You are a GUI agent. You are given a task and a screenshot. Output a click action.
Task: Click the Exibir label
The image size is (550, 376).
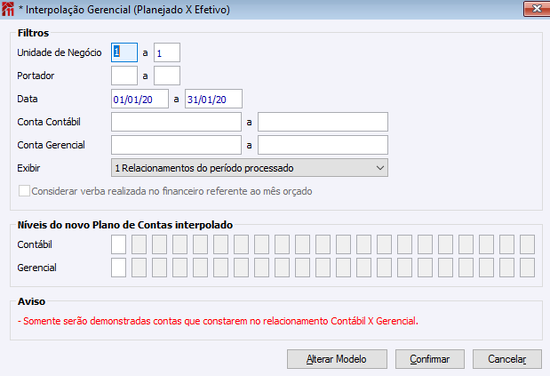pos(29,168)
